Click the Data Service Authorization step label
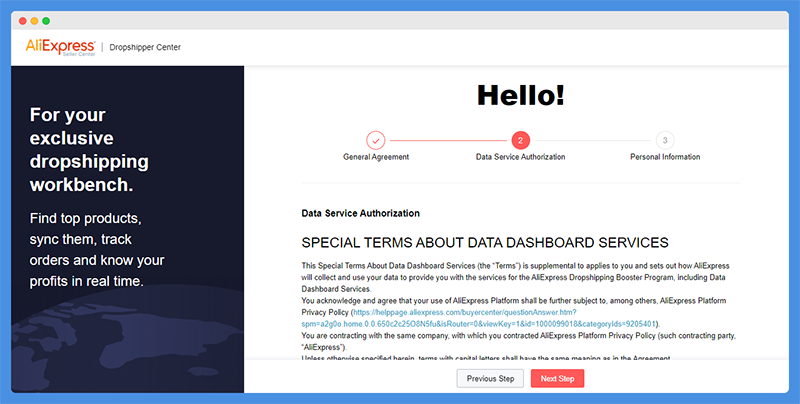Viewport: 800px width, 404px height. 520,157
